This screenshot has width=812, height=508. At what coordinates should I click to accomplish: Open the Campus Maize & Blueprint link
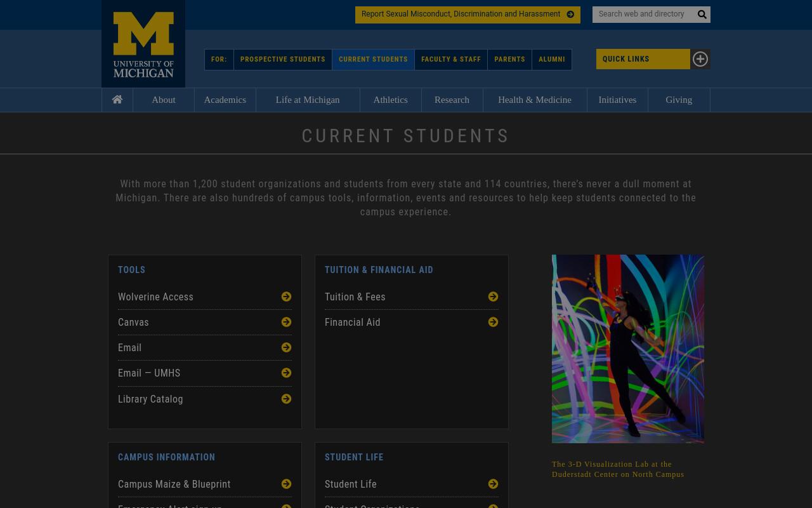205,484
